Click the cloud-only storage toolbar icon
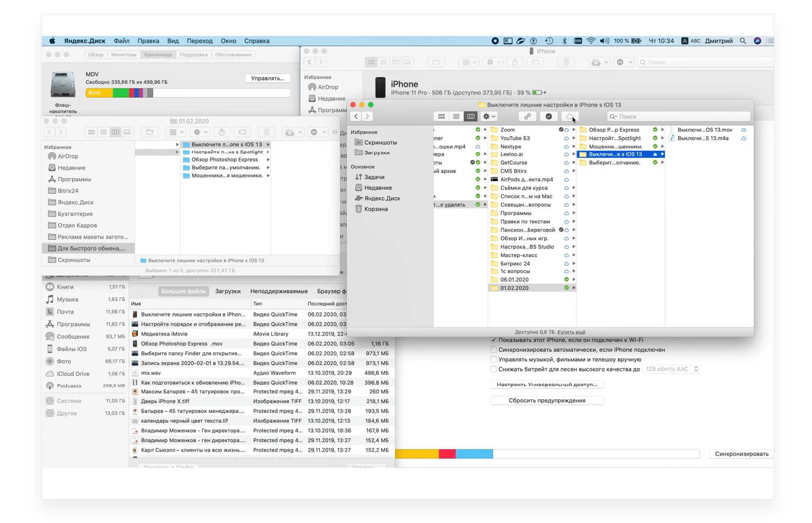Image resolution: width=812 pixels, height=523 pixels. click(x=570, y=116)
